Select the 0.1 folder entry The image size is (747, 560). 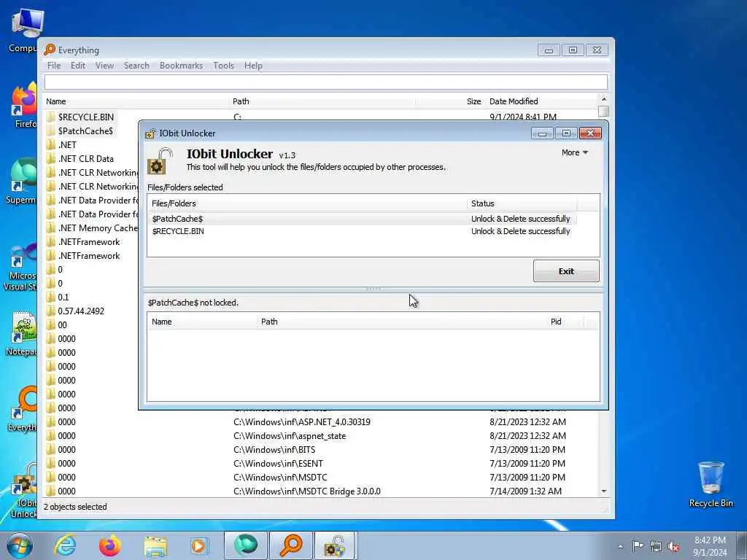tap(63, 297)
